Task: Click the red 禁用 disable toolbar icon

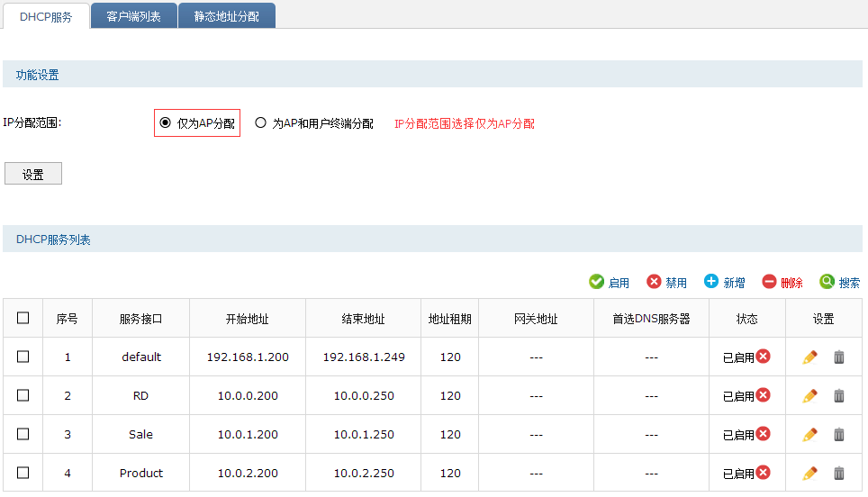Action: (654, 282)
